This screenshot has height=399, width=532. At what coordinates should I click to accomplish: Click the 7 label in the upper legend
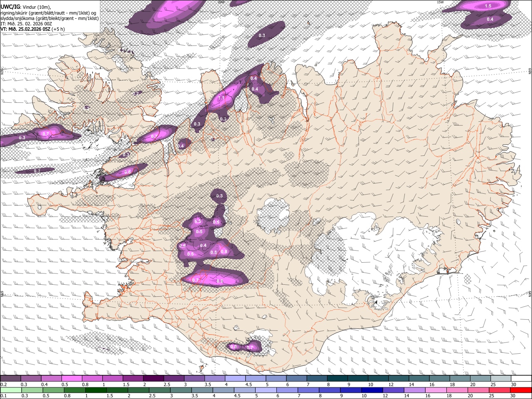(x=308, y=384)
